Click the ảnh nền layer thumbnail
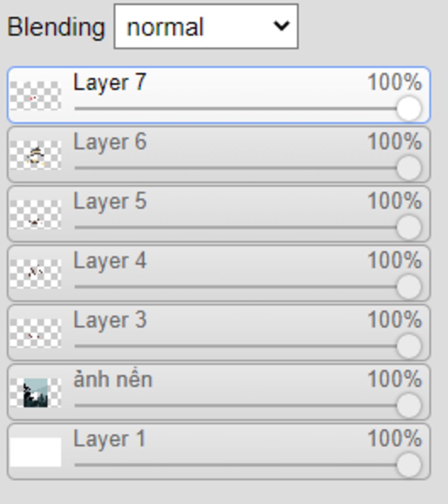Screen dimensions: 448x504 click(x=35, y=393)
